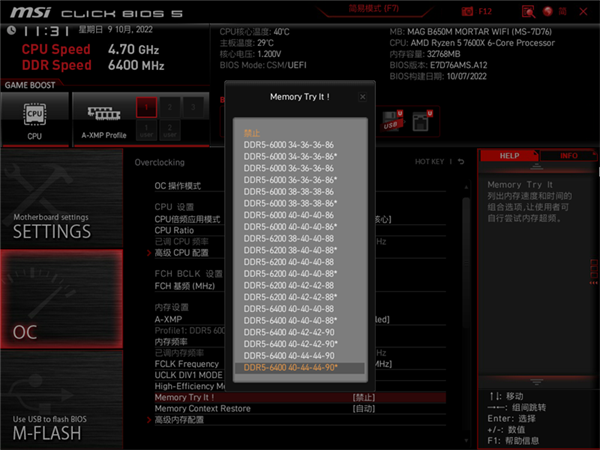The width and height of the screenshot is (600, 450).
Task: Click the USB boot device icon
Action: (390, 121)
